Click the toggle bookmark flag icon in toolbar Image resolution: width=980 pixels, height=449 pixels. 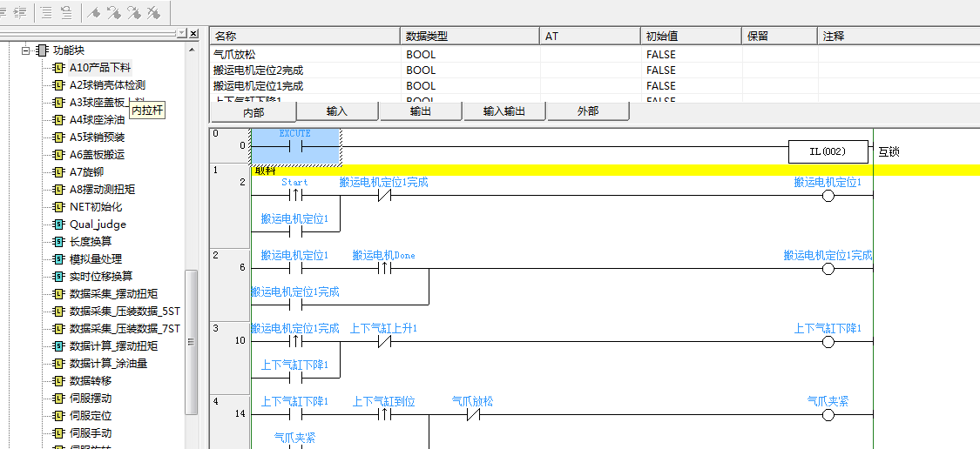pyautogui.click(x=95, y=12)
